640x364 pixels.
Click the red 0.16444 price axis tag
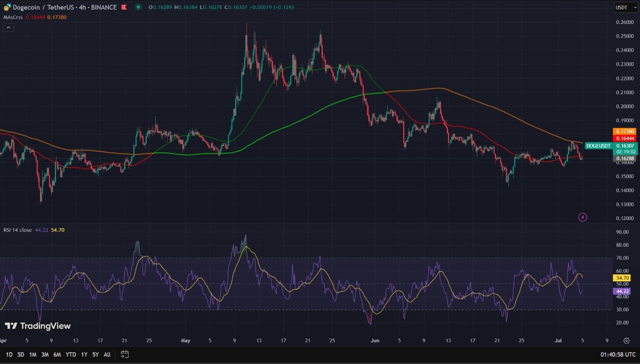click(625, 139)
